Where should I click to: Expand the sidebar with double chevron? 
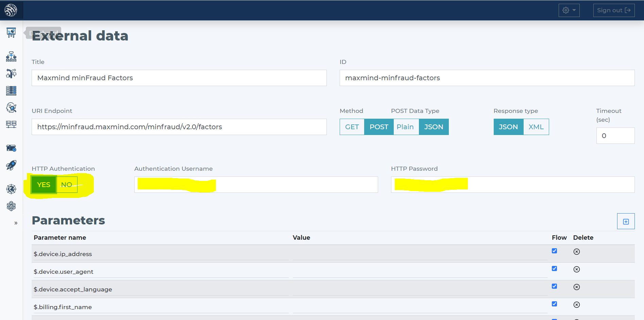16,223
